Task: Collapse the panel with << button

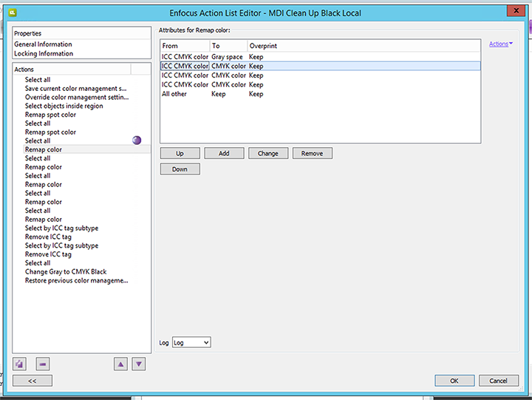Action: (x=33, y=381)
